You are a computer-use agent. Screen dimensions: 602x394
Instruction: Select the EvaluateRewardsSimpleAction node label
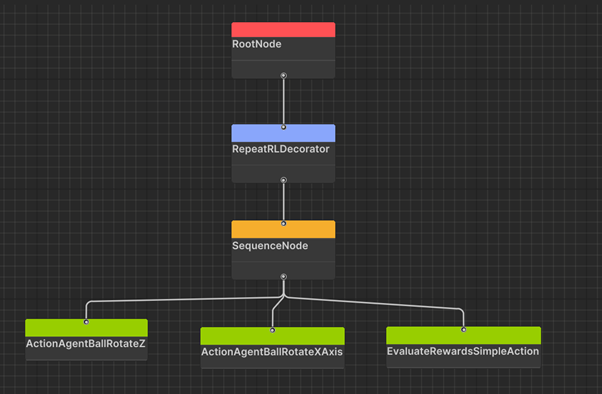coord(463,351)
